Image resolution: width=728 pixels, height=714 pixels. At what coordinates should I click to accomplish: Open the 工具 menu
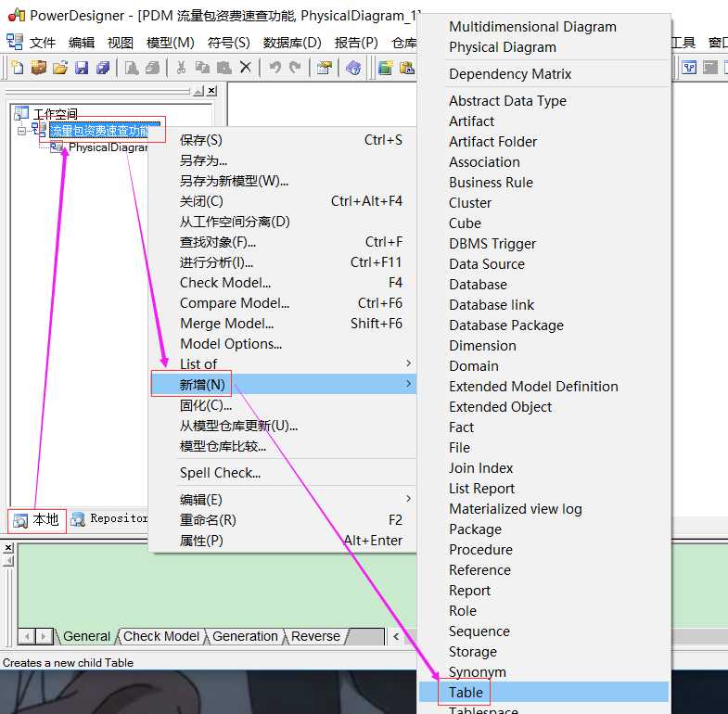[x=683, y=43]
